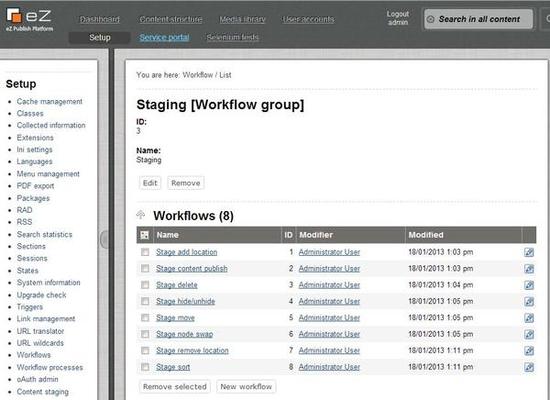
Task: Open Workflows in Setup menu
Action: (x=34, y=355)
